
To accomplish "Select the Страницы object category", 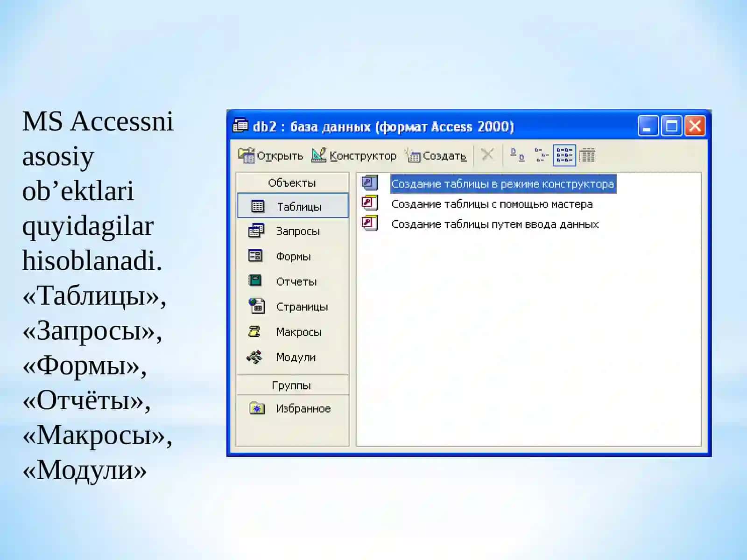I will [x=293, y=307].
